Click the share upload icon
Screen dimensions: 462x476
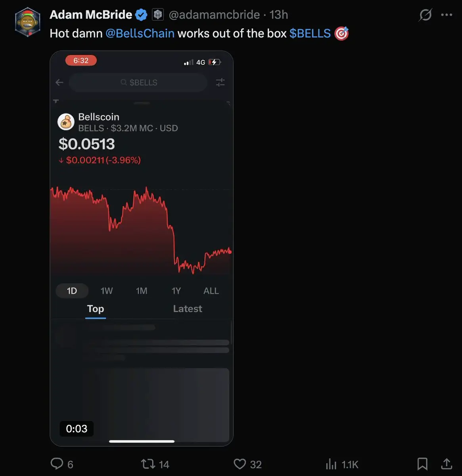coord(447,463)
